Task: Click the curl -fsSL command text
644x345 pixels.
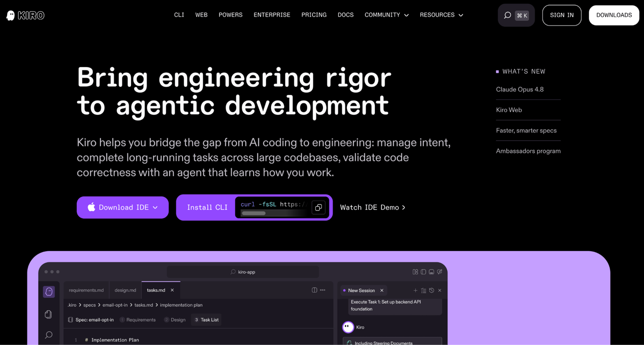Action: coord(273,204)
